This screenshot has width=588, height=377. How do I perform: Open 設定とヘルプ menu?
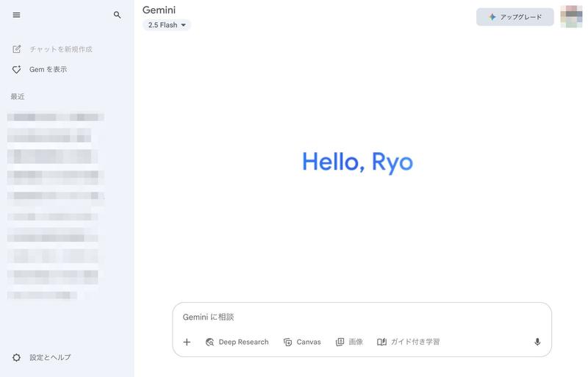pyautogui.click(x=50, y=357)
